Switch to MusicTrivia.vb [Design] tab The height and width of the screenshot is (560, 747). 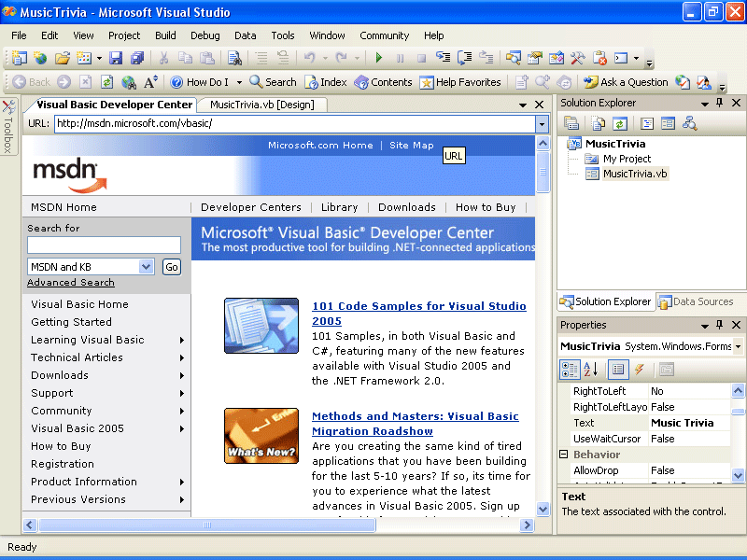pyautogui.click(x=261, y=105)
